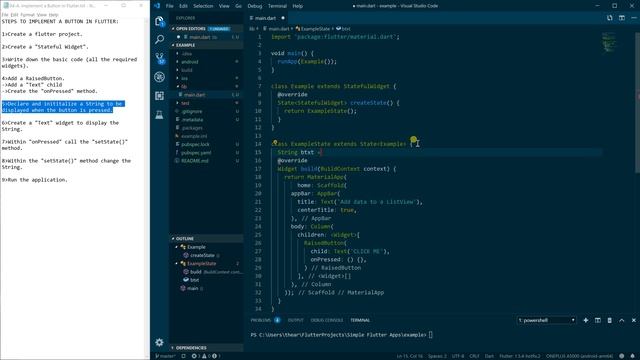Click CRLF line ending in status bar

click(474, 356)
